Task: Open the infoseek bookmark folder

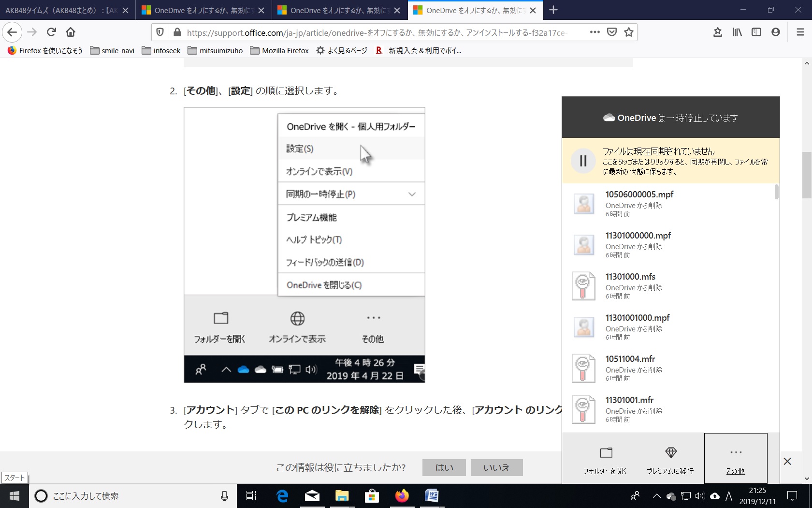Action: pos(161,50)
